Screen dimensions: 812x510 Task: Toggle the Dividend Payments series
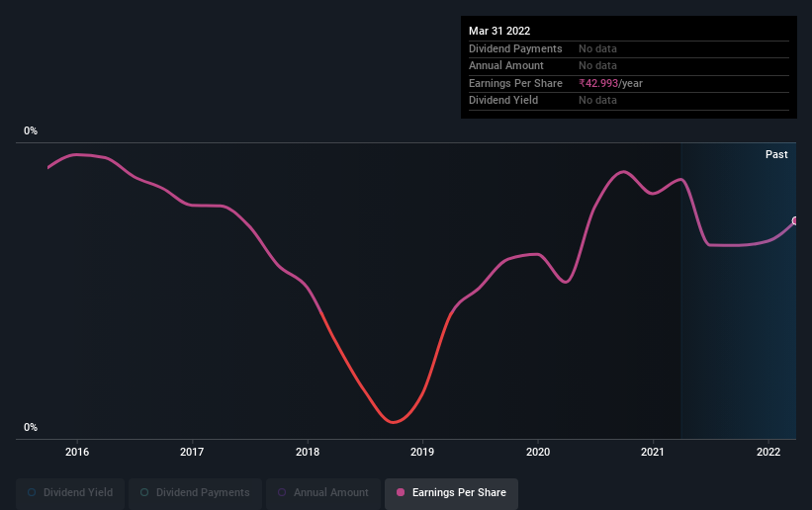(195, 492)
